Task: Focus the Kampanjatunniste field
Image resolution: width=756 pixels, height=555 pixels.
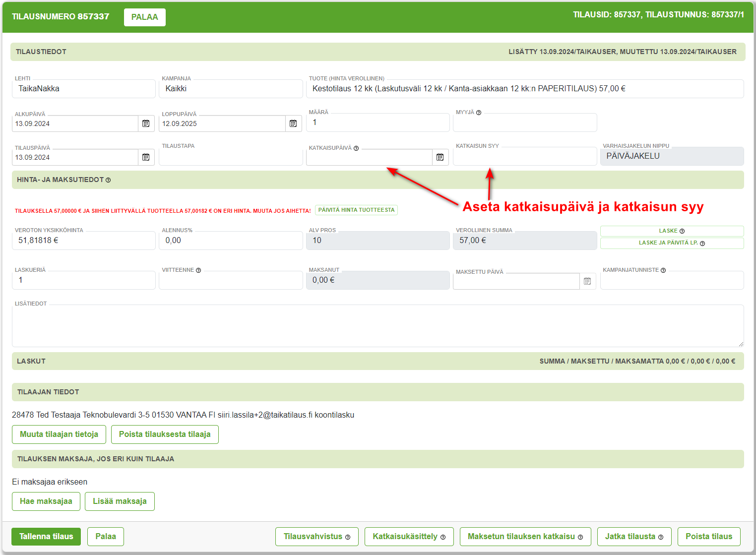Action: pyautogui.click(x=672, y=280)
